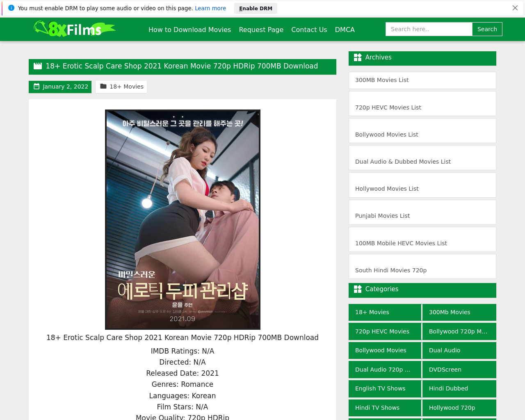The image size is (525, 420).
Task: Click the Search button
Action: click(x=487, y=29)
